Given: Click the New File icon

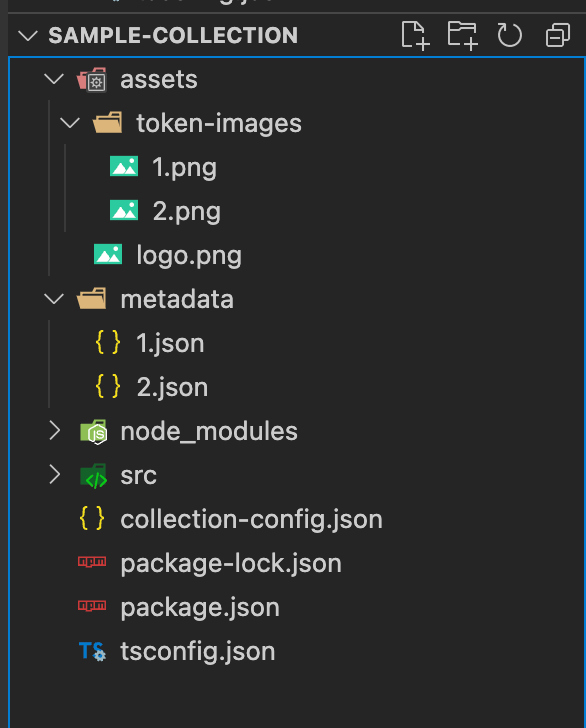Looking at the screenshot, I should pos(415,35).
